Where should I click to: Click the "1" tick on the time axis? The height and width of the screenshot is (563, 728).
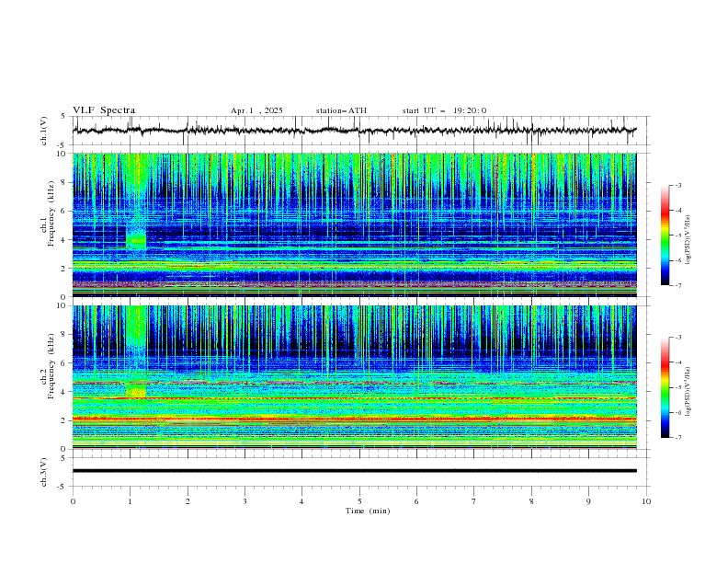click(x=130, y=501)
